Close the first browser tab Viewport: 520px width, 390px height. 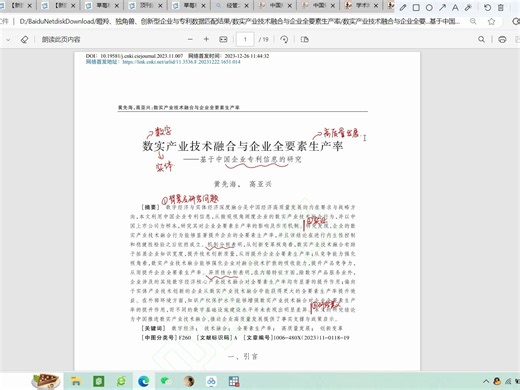[29, 6]
